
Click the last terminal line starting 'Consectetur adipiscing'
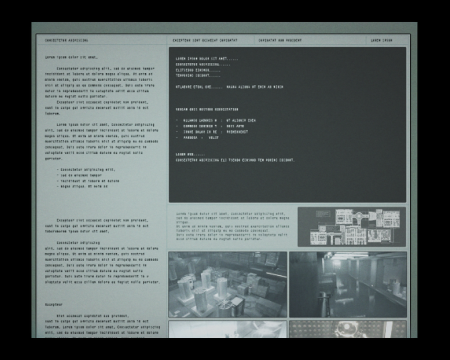[x=235, y=160]
